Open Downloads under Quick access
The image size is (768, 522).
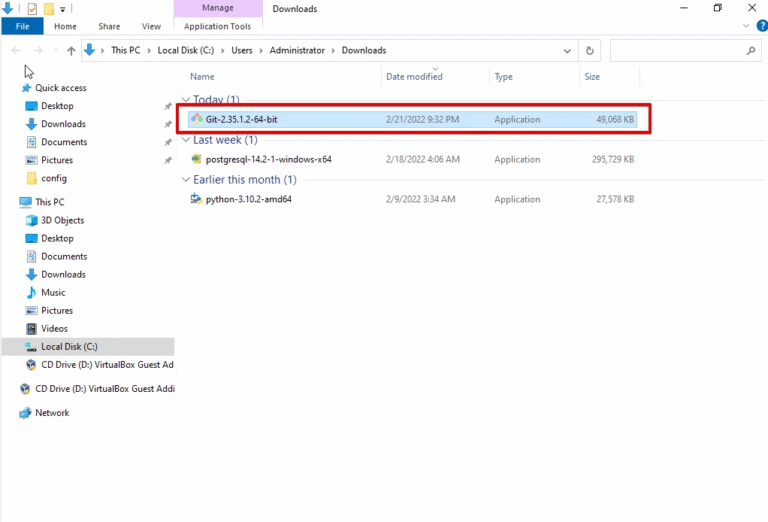click(x=63, y=124)
